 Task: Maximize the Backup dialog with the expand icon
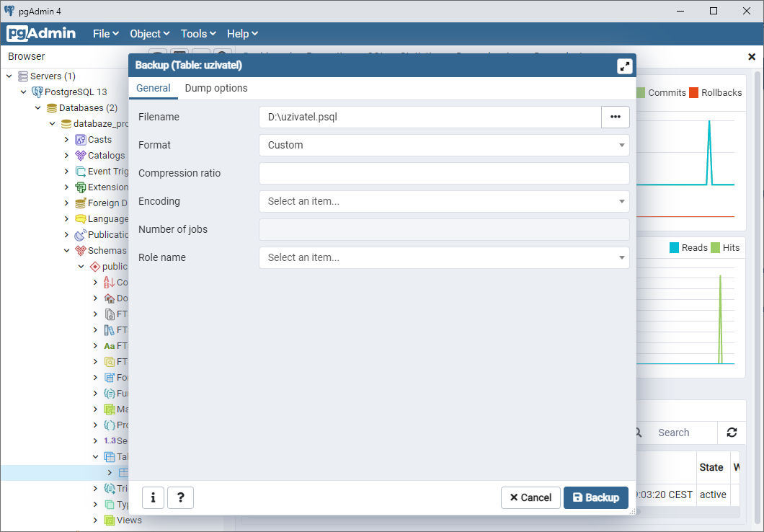tap(624, 65)
